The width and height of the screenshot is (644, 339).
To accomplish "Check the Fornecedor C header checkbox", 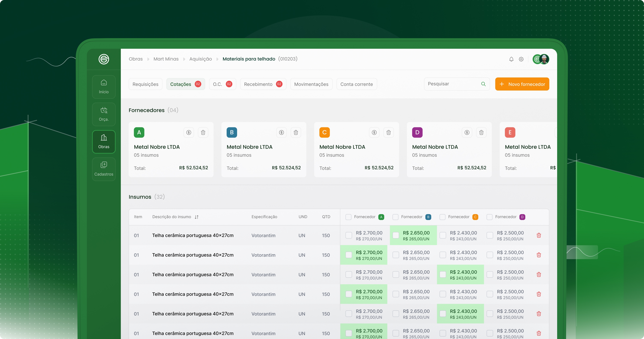I will [x=443, y=217].
